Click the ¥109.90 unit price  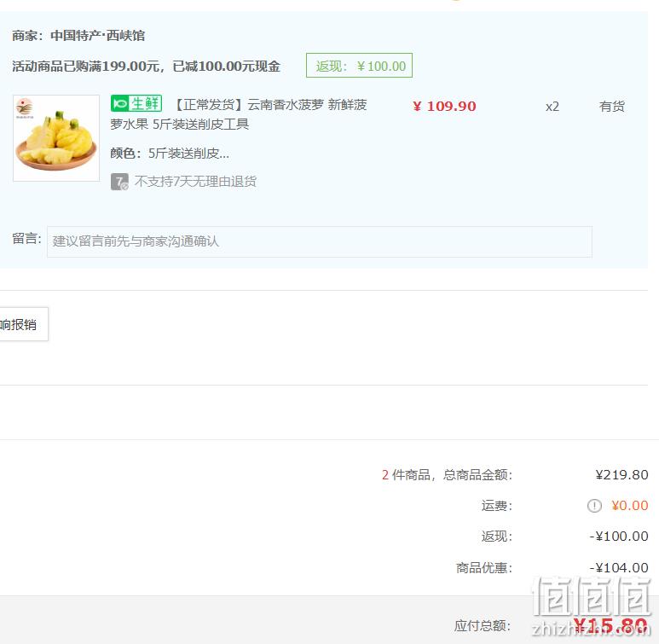tap(445, 107)
